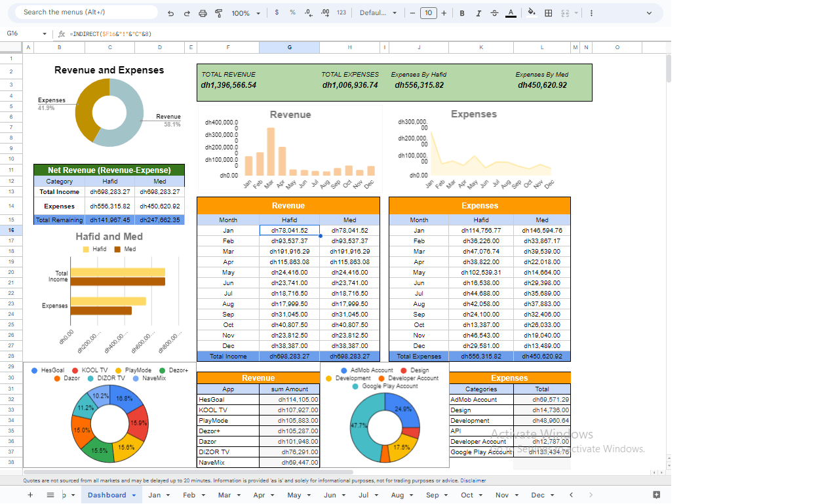Image resolution: width=839 pixels, height=504 pixels.
Task: Open the Disclaimer link
Action: click(x=473, y=480)
